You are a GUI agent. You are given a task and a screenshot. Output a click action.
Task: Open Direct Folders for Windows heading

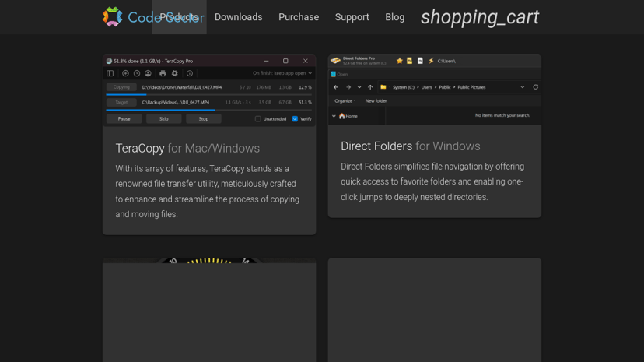pos(411,146)
